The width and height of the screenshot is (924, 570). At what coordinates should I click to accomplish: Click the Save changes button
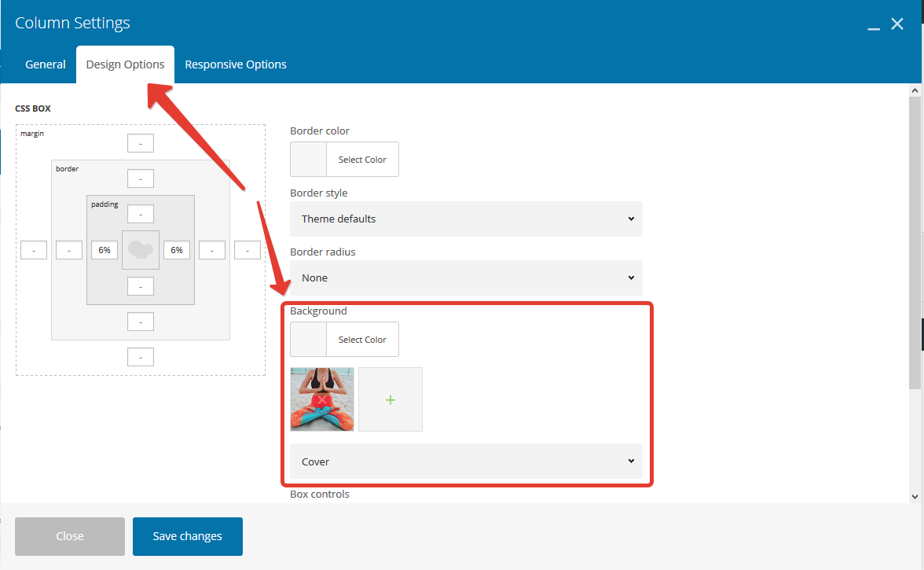[x=188, y=536]
